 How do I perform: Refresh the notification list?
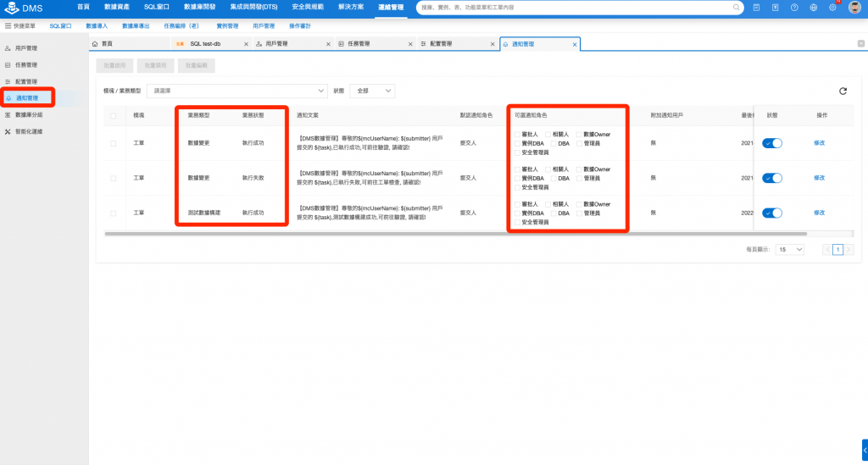click(x=843, y=91)
